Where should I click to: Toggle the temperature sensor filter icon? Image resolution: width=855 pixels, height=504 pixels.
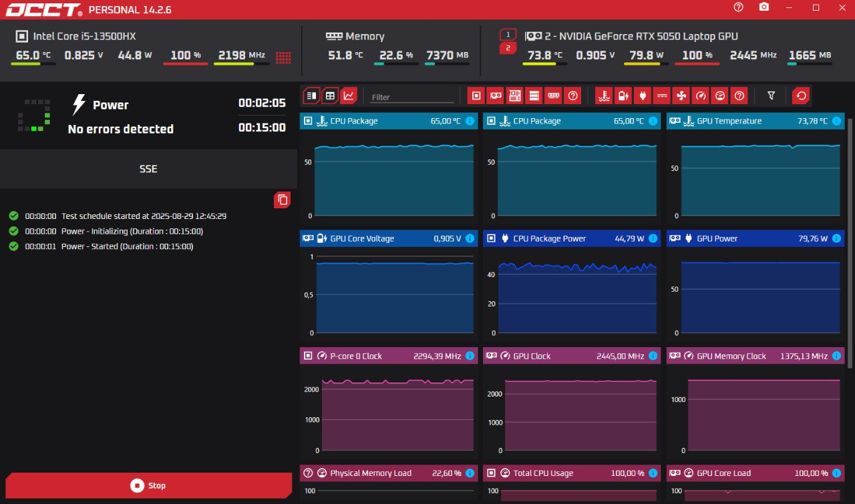click(605, 96)
